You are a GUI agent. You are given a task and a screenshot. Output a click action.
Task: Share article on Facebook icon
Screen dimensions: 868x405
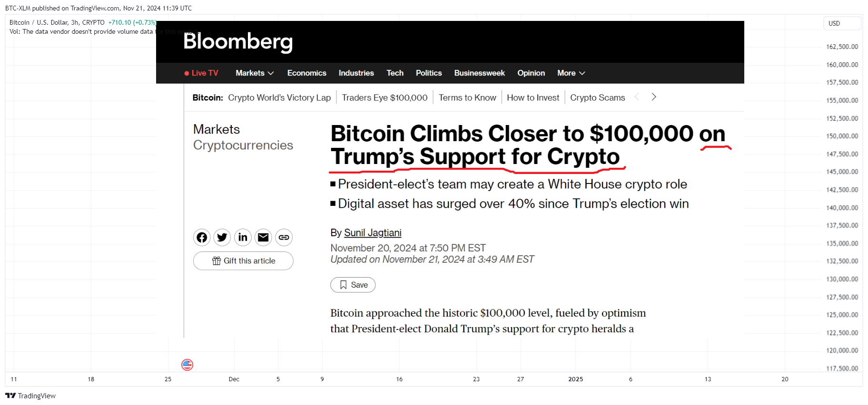[202, 237]
